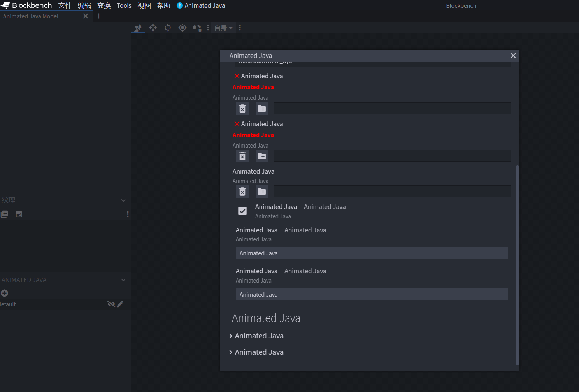Image resolution: width=579 pixels, height=392 pixels.
Task: Open a new tab with the plus button
Action: coord(99,16)
